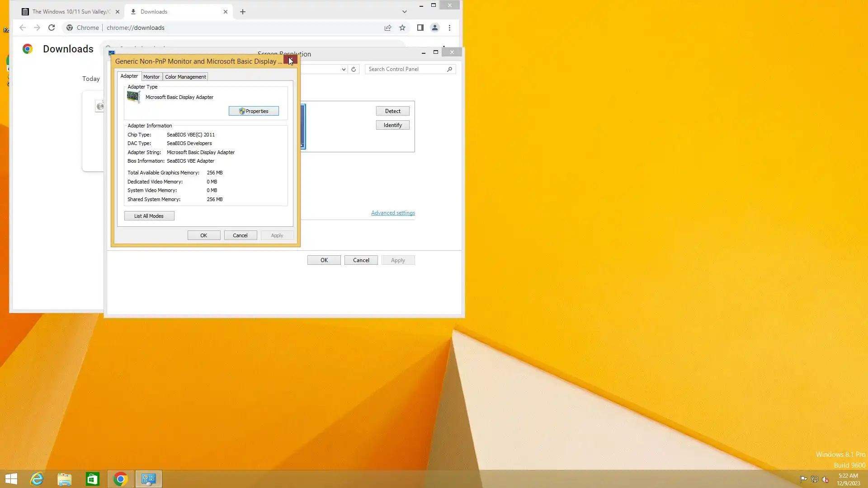This screenshot has height=488, width=868.
Task: Bookmark this page with star icon
Action: pos(402,28)
